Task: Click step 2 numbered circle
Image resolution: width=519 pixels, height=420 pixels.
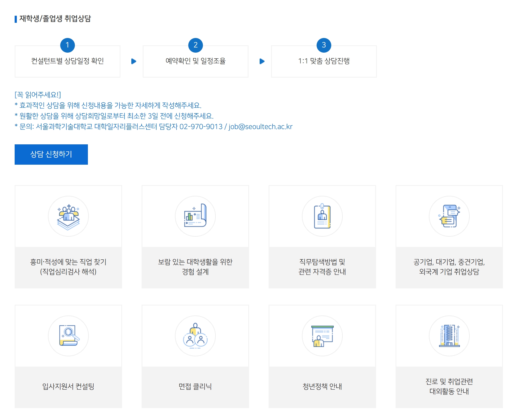Action: click(x=195, y=45)
